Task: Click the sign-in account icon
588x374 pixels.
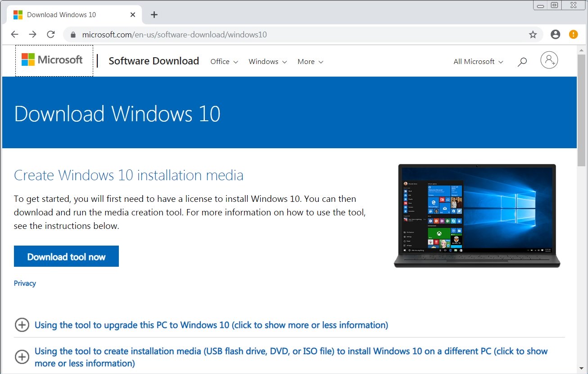Action: coord(549,60)
